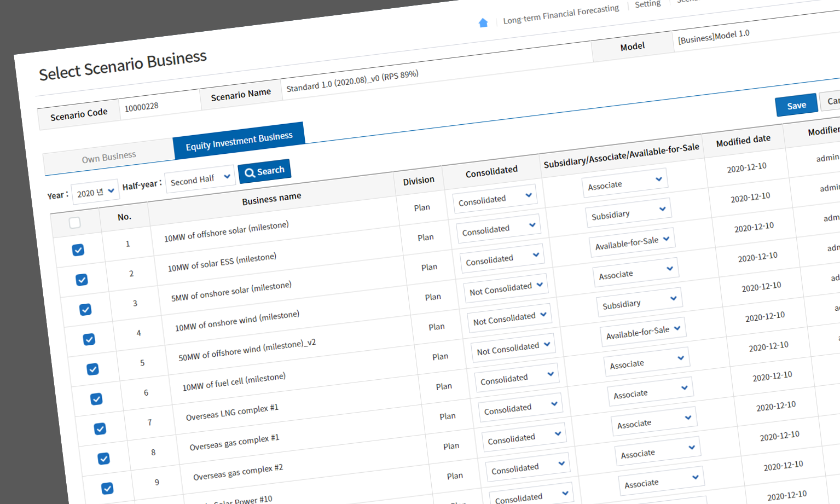Uncheck row 9 Overseas gas complex #2 checkbox
Viewport: 840px width, 504px height.
click(x=107, y=488)
